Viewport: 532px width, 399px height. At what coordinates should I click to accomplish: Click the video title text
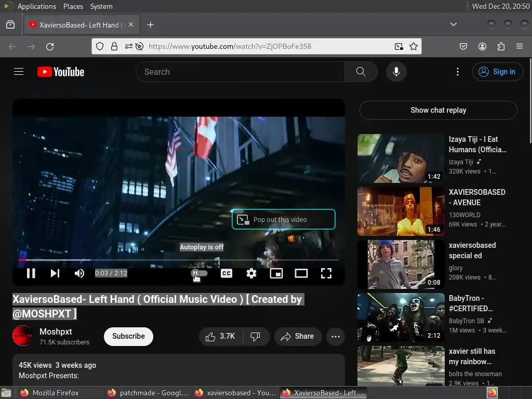(x=158, y=307)
